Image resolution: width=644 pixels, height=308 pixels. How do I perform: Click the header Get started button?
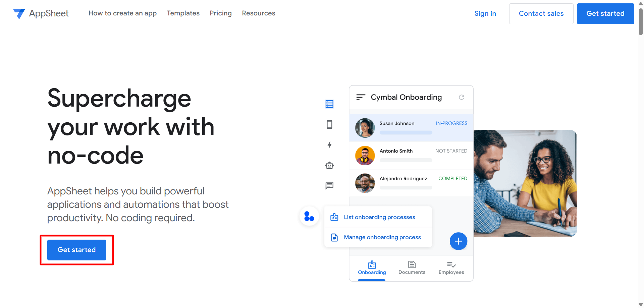coord(605,14)
